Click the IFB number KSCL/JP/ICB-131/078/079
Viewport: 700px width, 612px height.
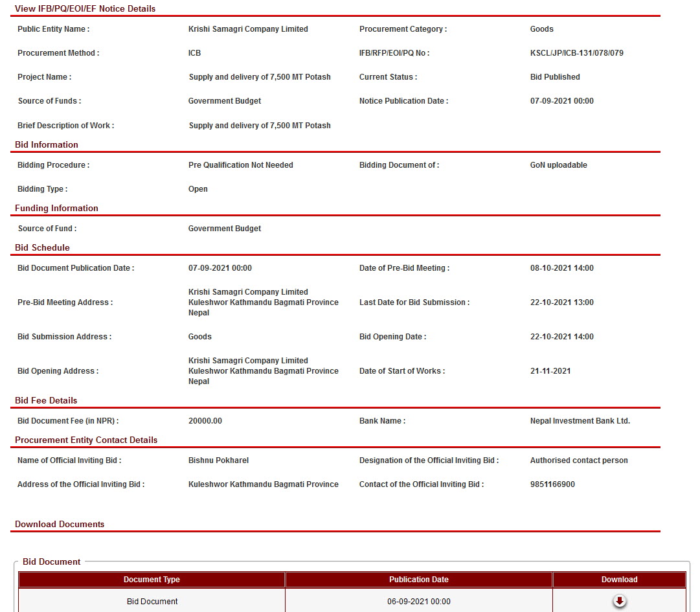click(x=576, y=53)
